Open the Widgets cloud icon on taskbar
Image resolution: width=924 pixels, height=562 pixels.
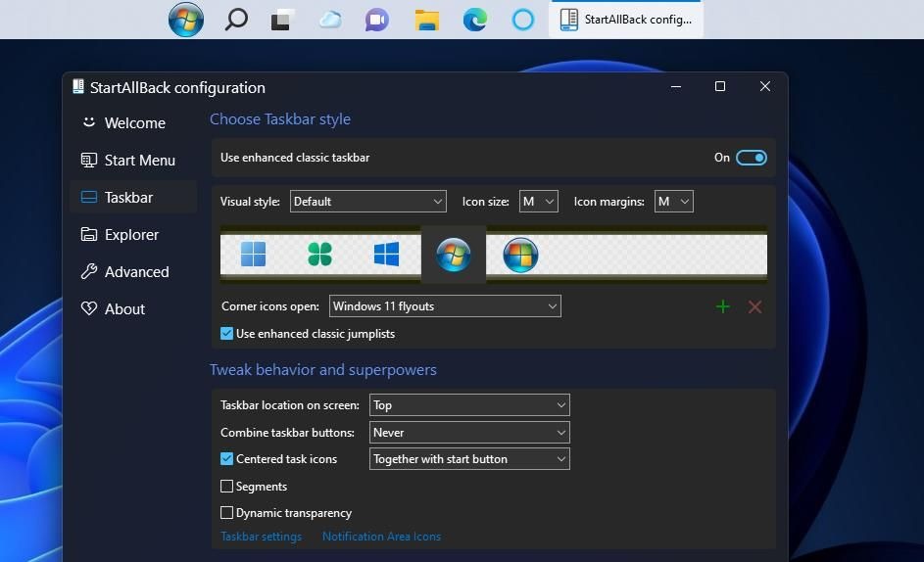click(x=330, y=20)
